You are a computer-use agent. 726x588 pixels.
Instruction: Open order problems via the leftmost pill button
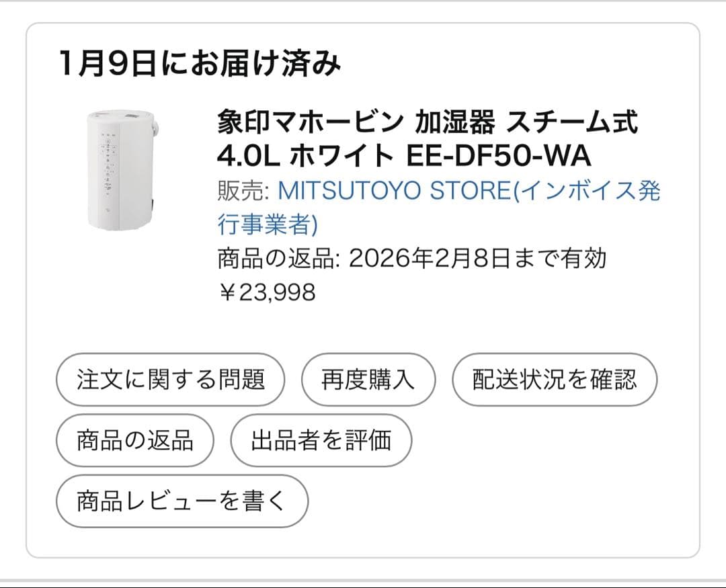tap(170, 379)
